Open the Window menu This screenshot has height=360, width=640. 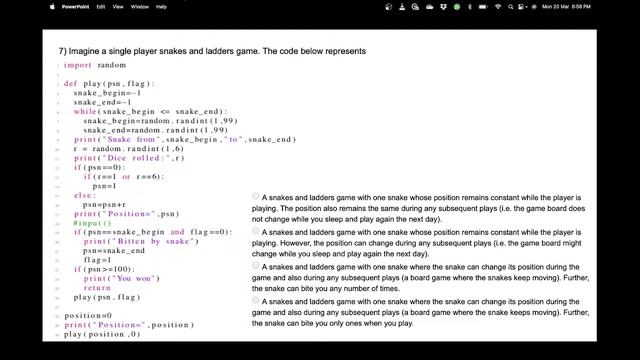pos(140,7)
